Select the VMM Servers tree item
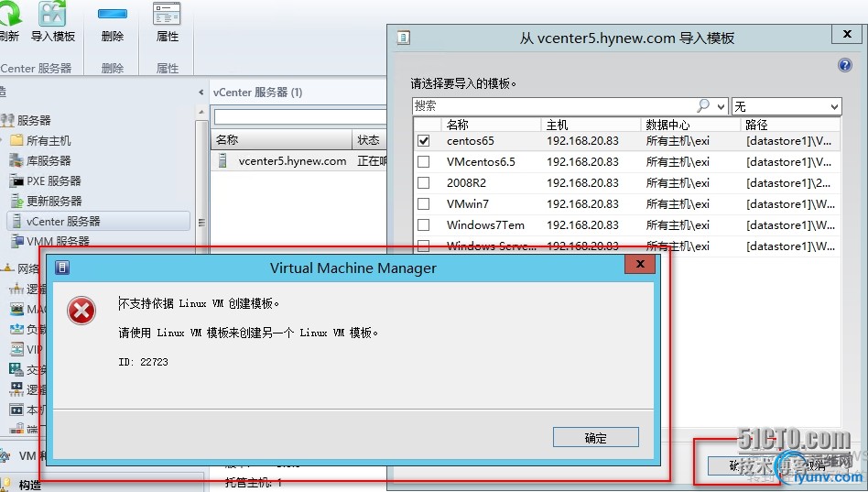 (49, 241)
